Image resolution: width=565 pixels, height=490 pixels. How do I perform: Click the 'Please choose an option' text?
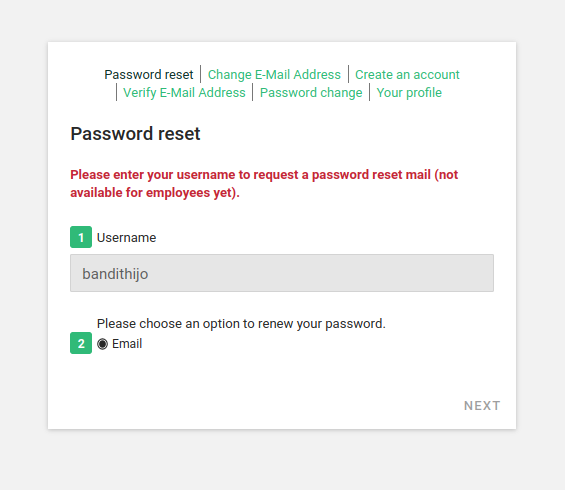(x=241, y=324)
